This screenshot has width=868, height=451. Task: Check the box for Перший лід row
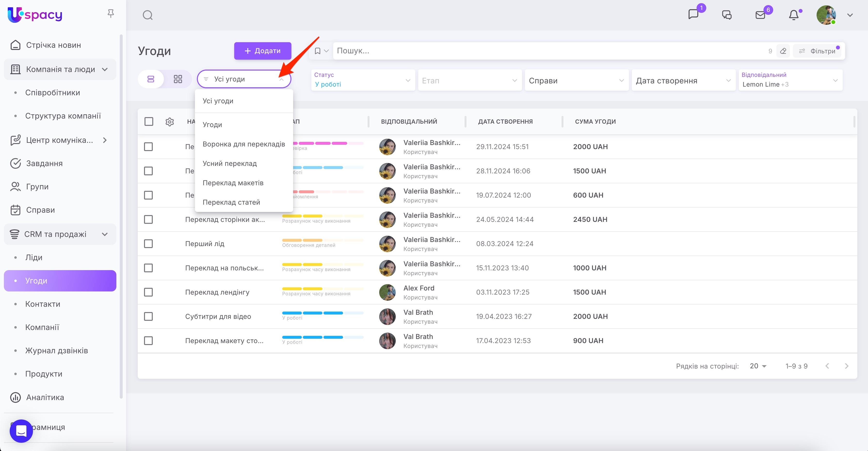click(x=148, y=244)
